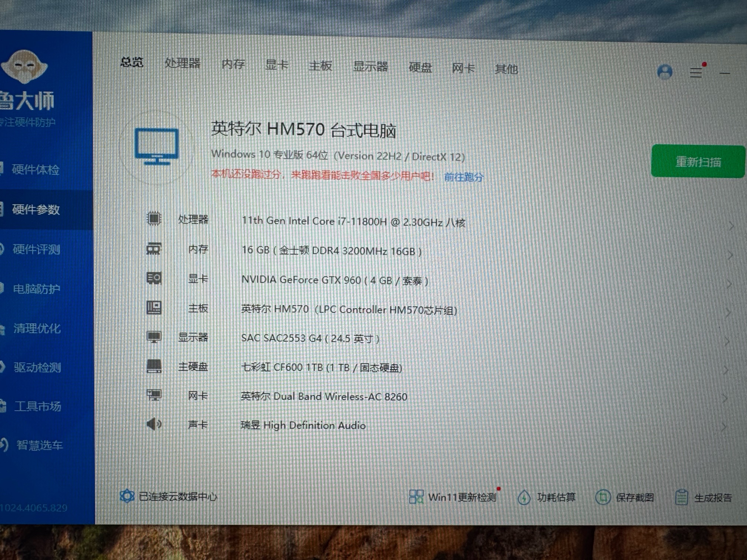Viewport: 747px width, 560px height.
Task: Click the graphics card icon
Action: pyautogui.click(x=154, y=278)
